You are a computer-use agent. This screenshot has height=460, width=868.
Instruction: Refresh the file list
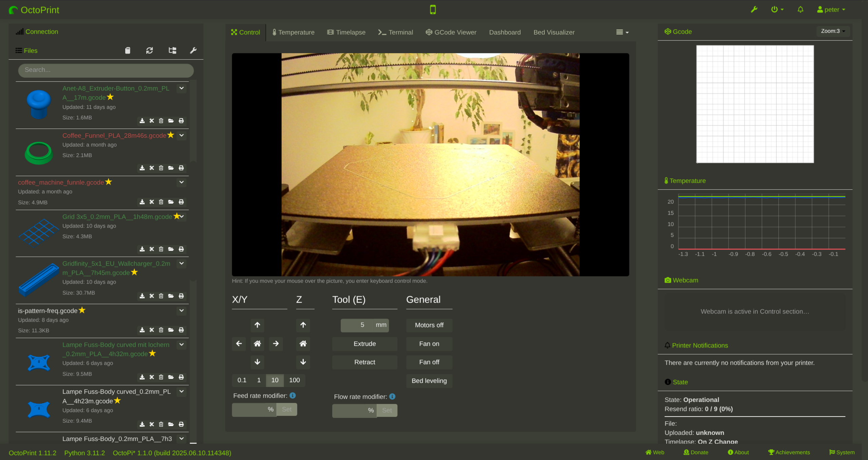tap(149, 51)
